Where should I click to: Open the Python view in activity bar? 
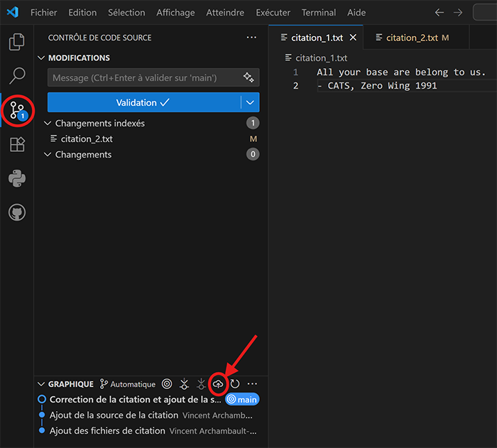click(16, 178)
